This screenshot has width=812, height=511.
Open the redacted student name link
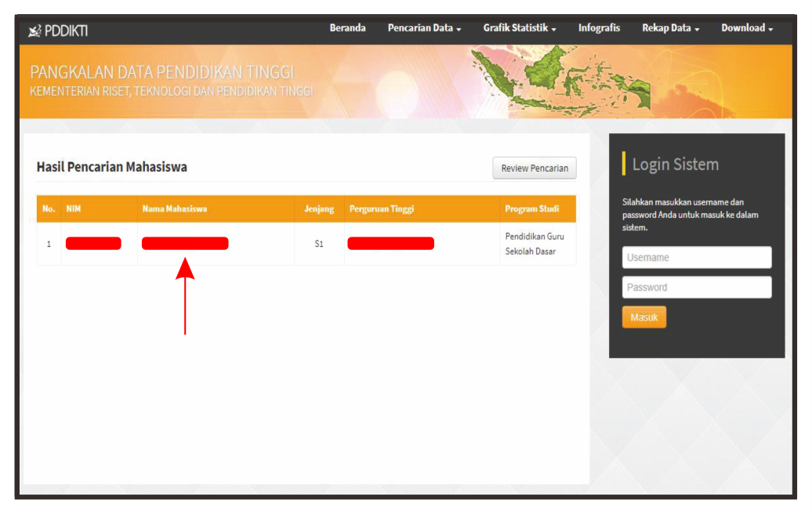(x=185, y=243)
